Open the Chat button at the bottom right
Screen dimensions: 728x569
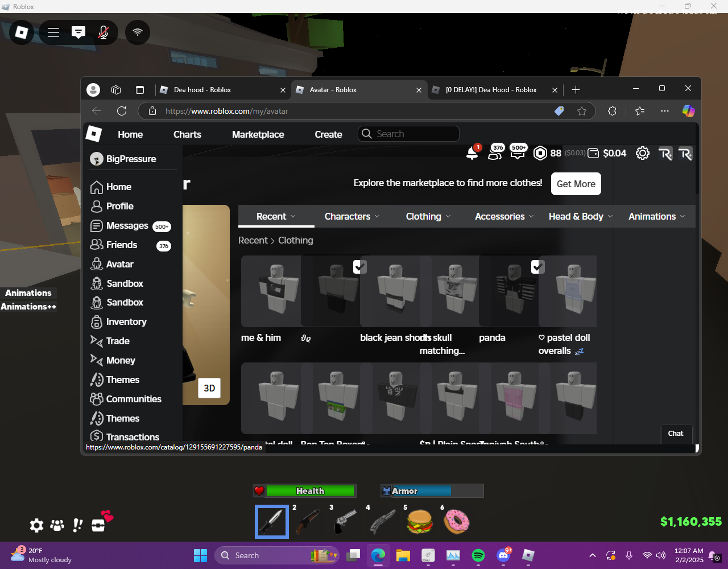676,434
